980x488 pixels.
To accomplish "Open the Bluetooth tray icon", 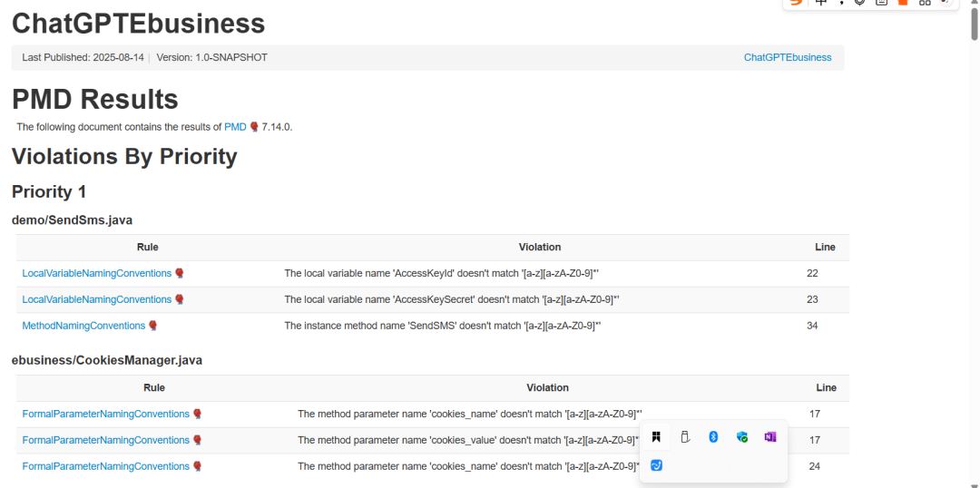I will tap(713, 437).
